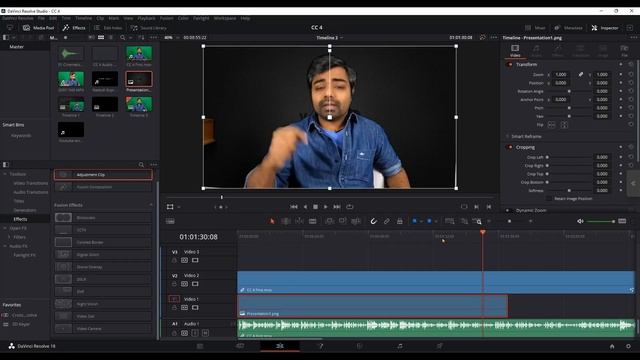Mute the Audio 1 track (M)
Image resolution: width=640 pixels, height=360 pixels.
pos(205,333)
